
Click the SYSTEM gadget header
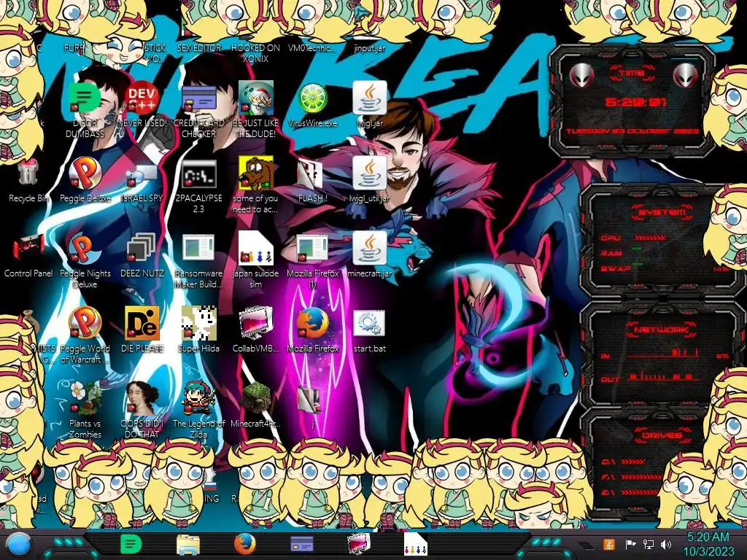click(661, 212)
